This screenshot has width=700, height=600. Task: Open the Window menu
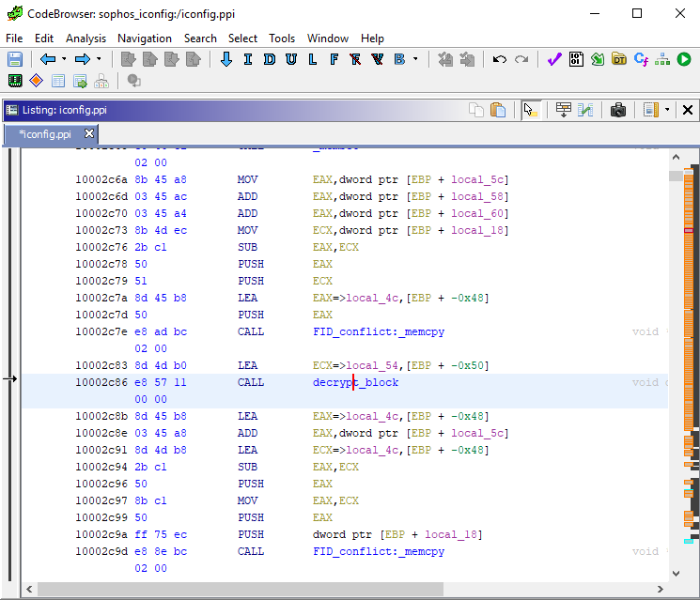click(x=328, y=38)
